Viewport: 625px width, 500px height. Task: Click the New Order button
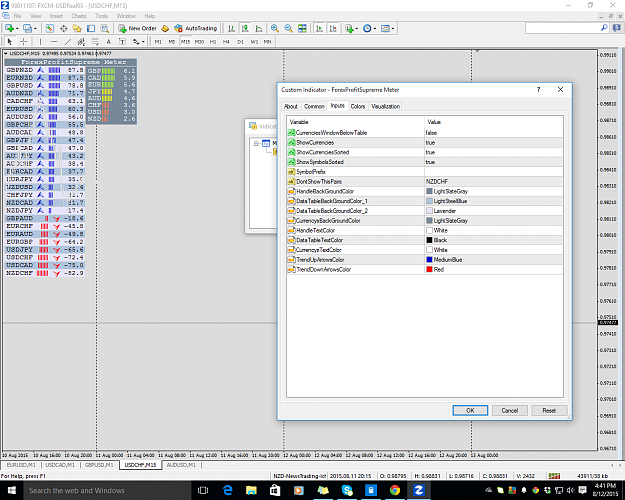[x=137, y=28]
